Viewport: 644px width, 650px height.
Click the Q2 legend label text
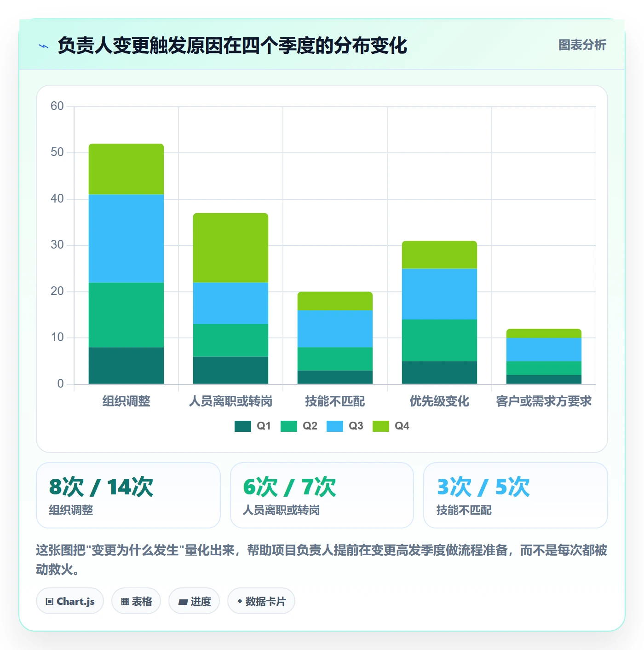310,426
